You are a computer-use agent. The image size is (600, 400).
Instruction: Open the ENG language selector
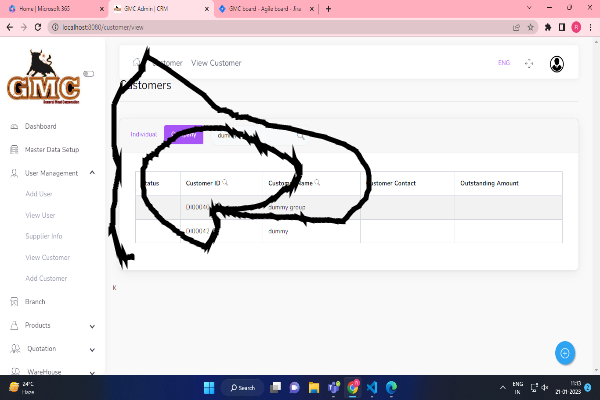[x=503, y=63]
